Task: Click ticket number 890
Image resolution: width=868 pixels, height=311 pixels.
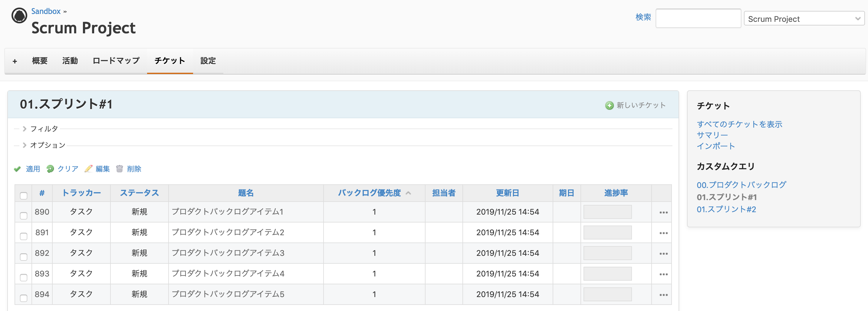Action: pyautogui.click(x=42, y=212)
